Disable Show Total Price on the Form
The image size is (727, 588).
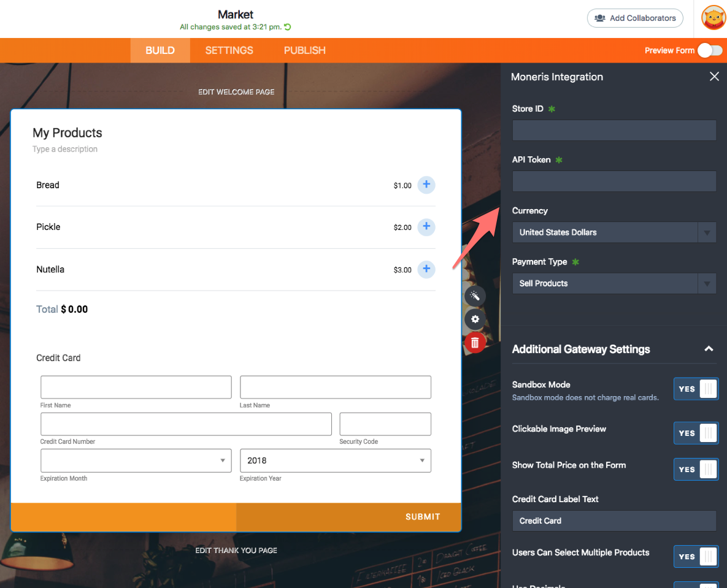(x=696, y=469)
